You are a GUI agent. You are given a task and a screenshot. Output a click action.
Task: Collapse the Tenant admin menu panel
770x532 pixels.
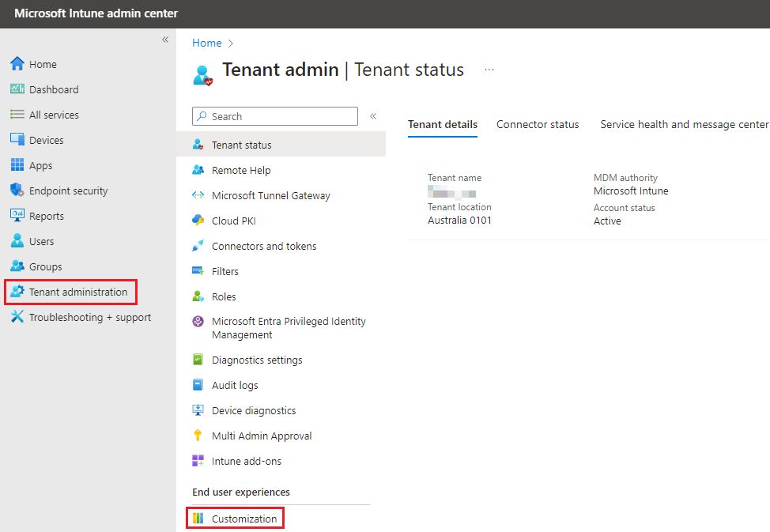(372, 115)
